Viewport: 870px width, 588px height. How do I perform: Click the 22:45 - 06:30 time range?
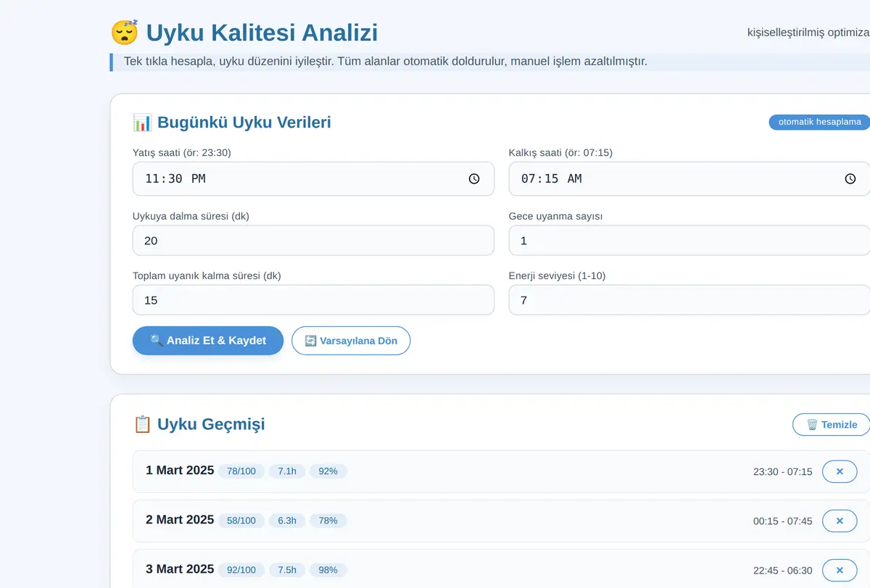pos(783,571)
